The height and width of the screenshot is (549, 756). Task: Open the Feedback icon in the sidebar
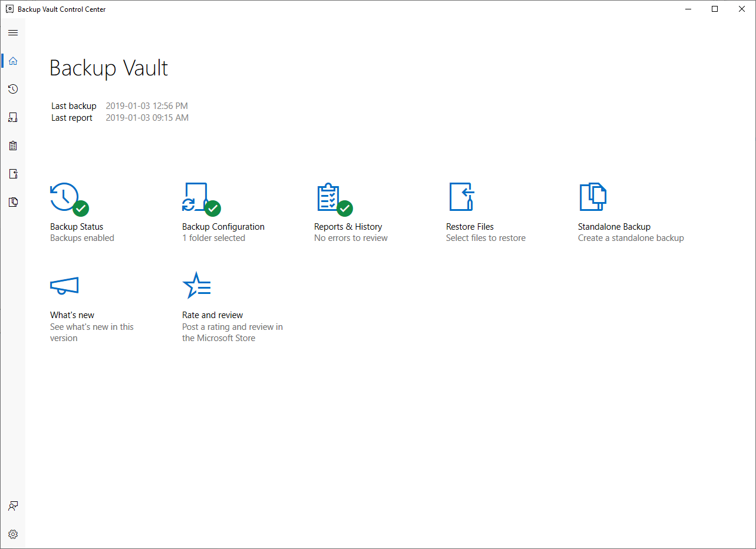(x=13, y=506)
